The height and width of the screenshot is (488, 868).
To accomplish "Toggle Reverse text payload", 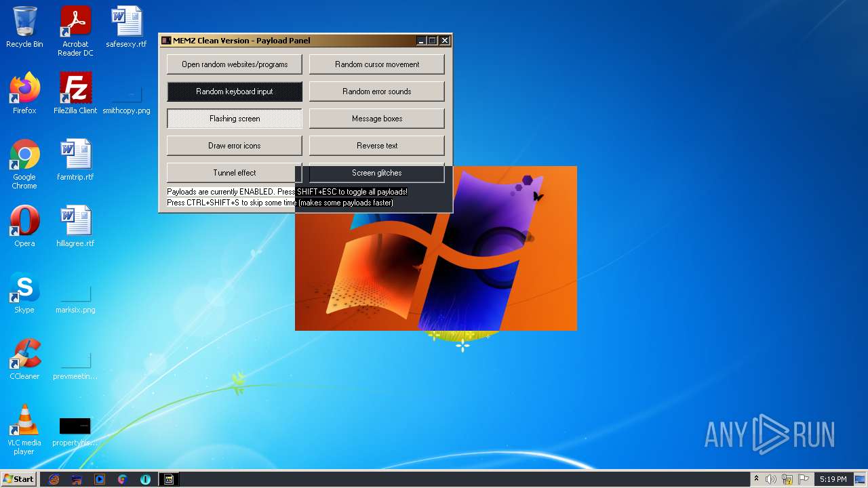I will pyautogui.click(x=377, y=146).
